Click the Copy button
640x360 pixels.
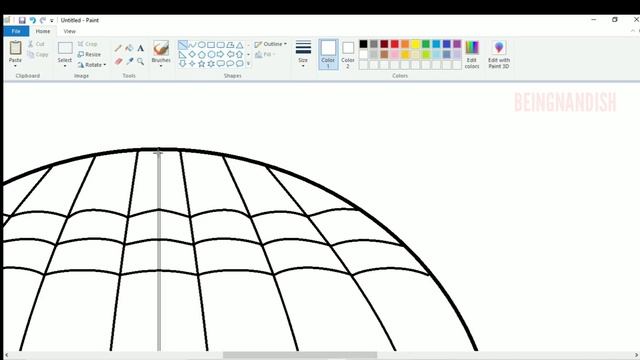point(38,54)
